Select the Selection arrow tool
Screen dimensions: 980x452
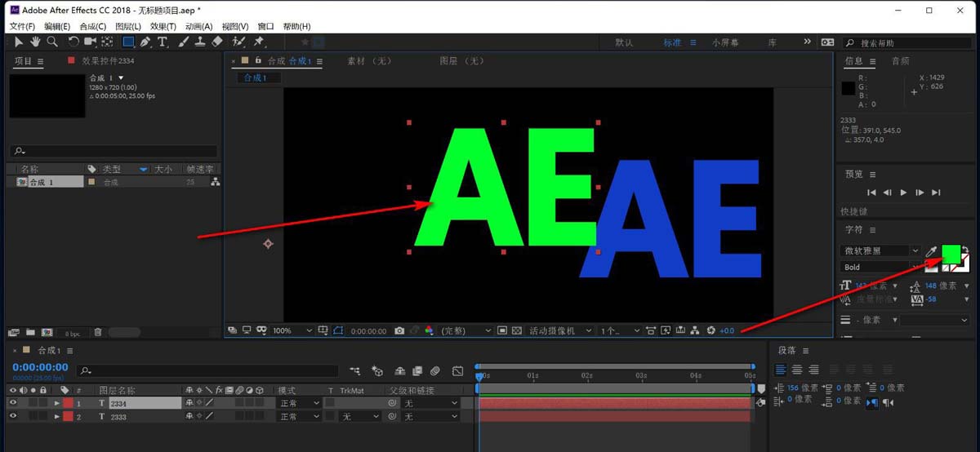(x=19, y=42)
